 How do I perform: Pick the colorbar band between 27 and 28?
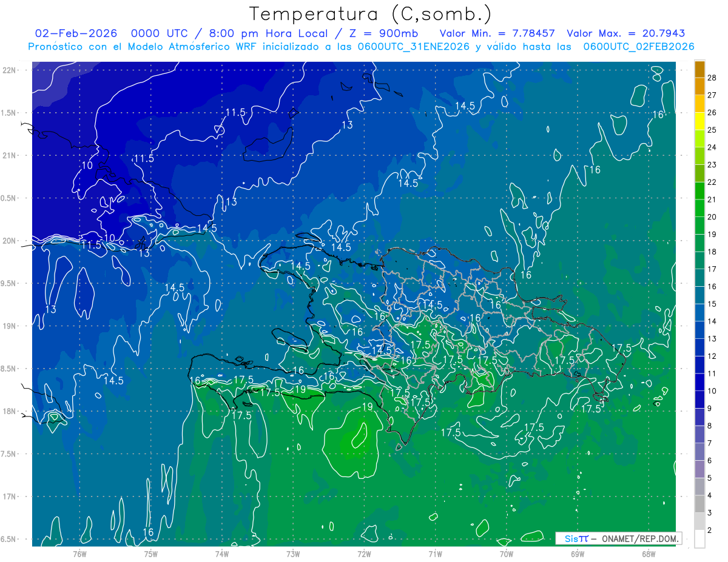pos(699,86)
